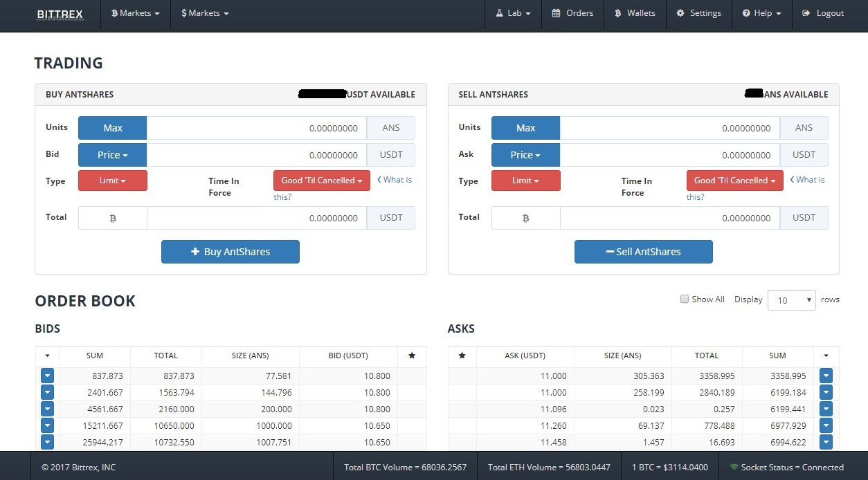Click the SIZE (ANS) header in Bids table

pos(250,356)
